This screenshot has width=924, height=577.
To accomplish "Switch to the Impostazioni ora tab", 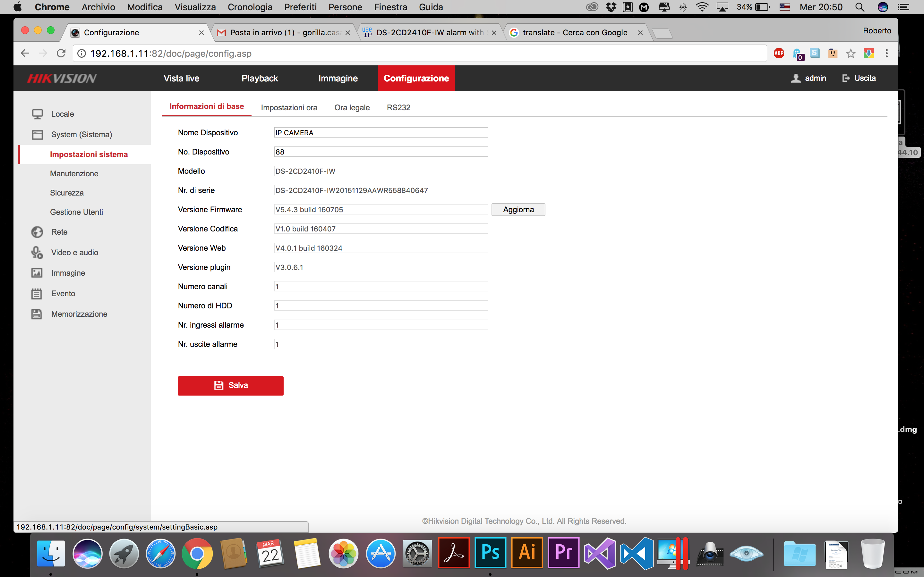I will [289, 108].
